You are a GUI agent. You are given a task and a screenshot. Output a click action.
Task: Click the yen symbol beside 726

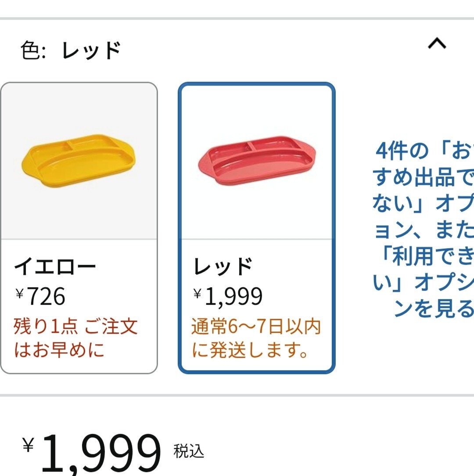(19, 293)
